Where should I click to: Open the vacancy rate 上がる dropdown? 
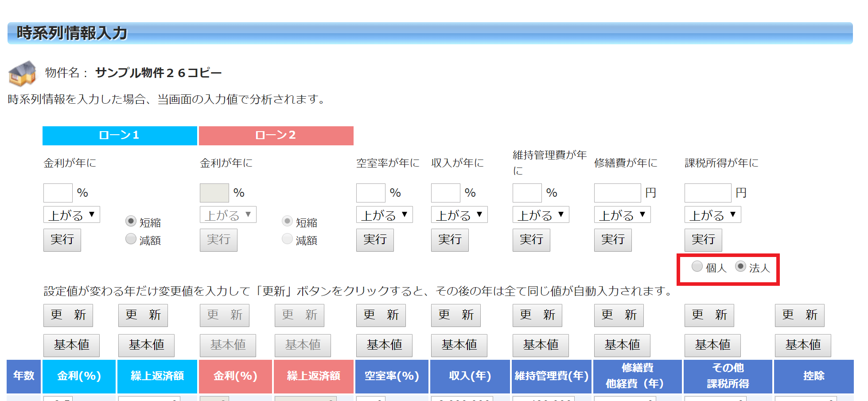[x=384, y=215]
